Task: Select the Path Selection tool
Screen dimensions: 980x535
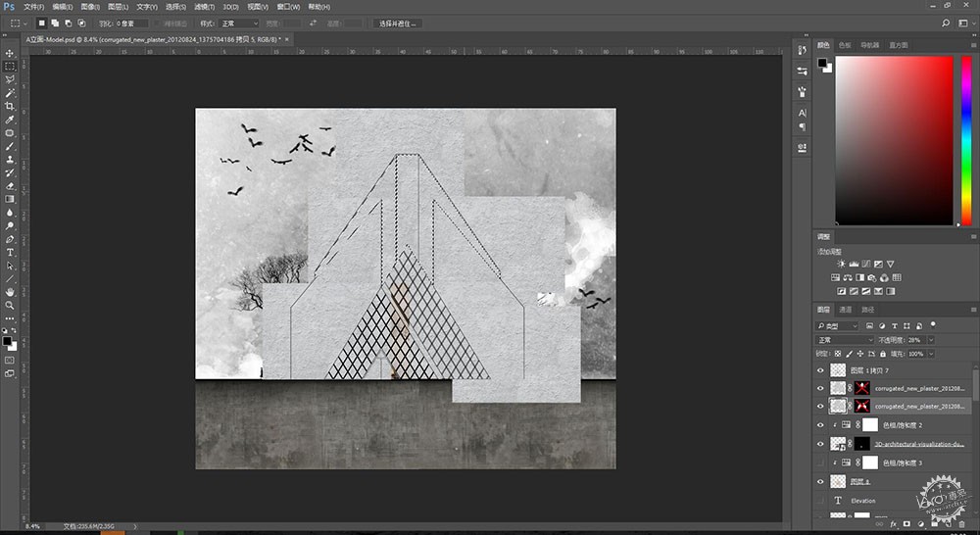Action: [10, 266]
